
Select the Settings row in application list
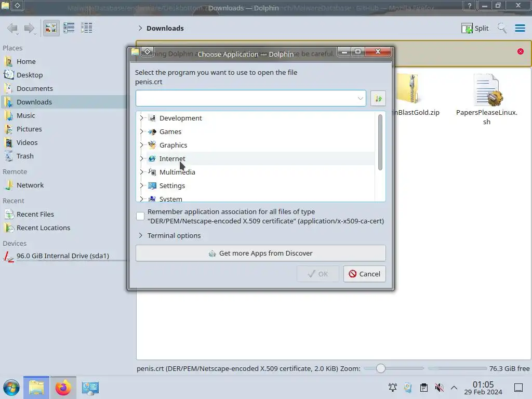[261, 186]
